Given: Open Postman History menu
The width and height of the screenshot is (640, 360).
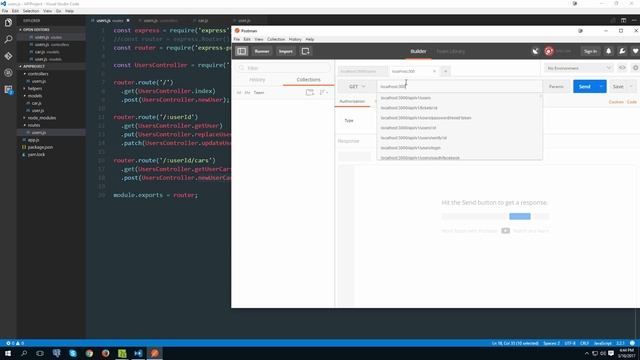Looking at the screenshot, I should [x=295, y=40].
